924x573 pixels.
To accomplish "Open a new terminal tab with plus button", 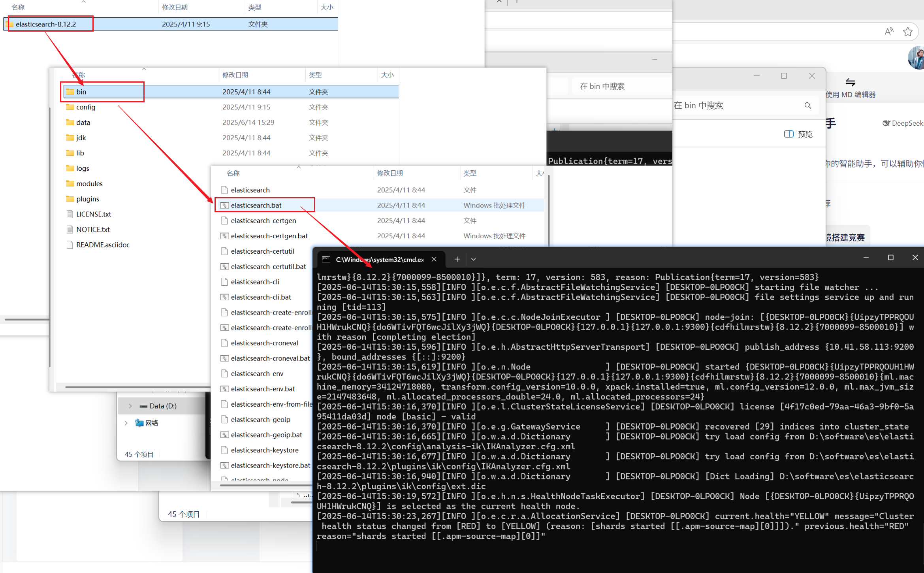I will pos(457,259).
